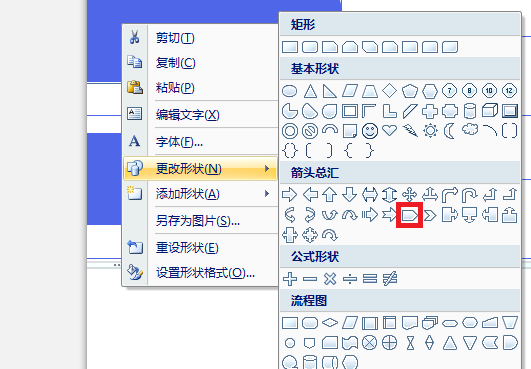Select Save as Picture (另存为图片) entry
The image size is (531, 369).
point(200,221)
